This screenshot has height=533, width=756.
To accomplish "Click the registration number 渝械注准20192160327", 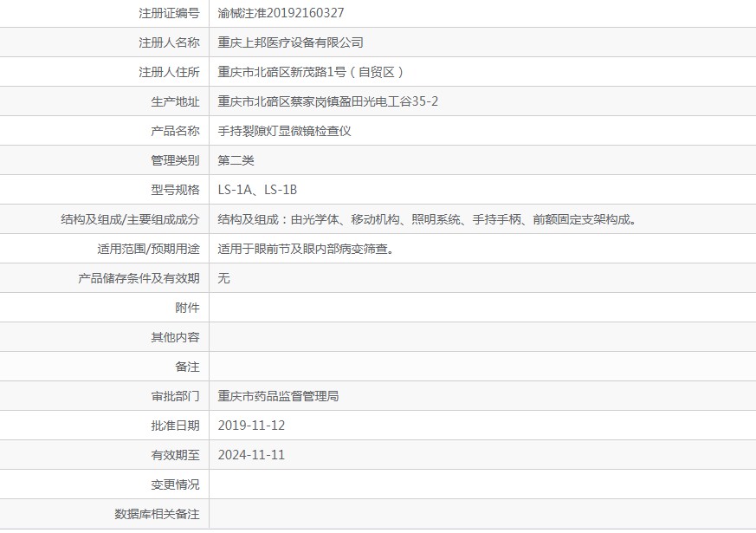I will pyautogui.click(x=281, y=13).
